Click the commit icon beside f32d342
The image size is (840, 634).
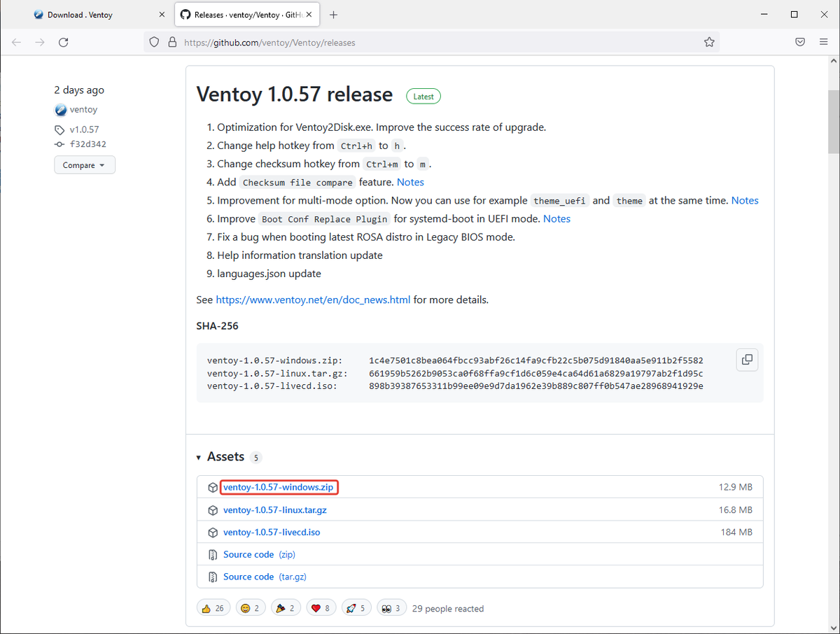coord(59,144)
